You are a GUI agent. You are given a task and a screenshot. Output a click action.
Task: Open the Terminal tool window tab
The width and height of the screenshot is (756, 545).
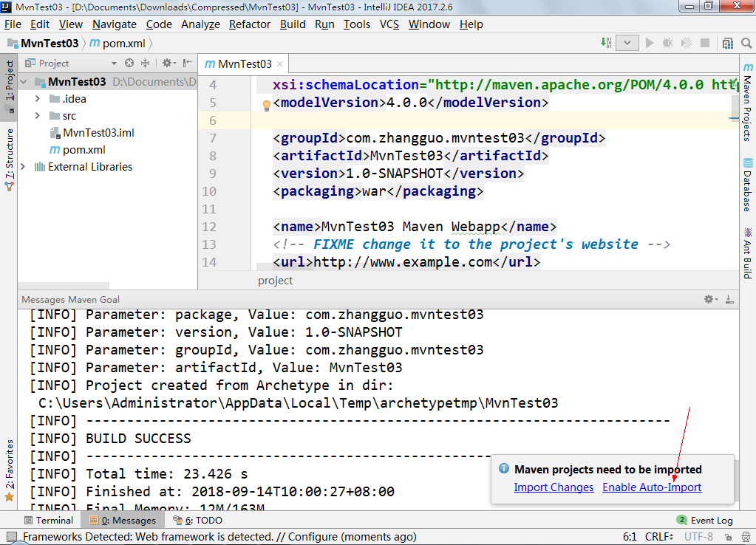[x=49, y=521]
